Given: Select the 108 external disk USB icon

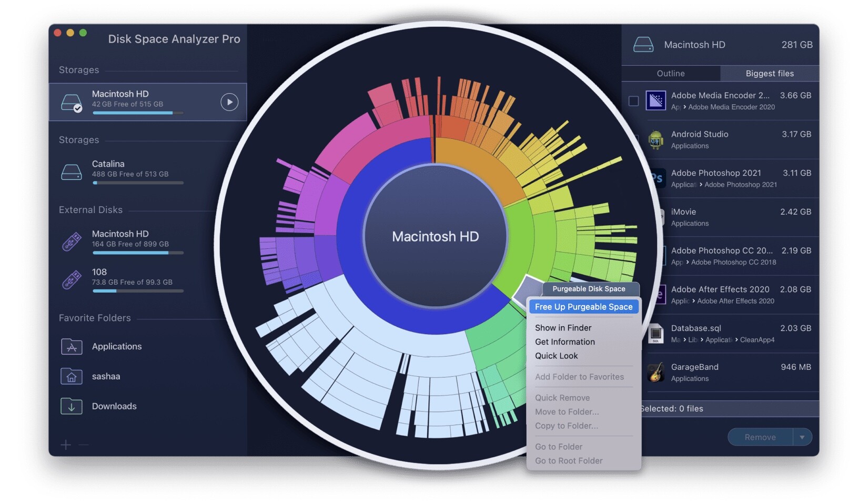Looking at the screenshot, I should 72,279.
